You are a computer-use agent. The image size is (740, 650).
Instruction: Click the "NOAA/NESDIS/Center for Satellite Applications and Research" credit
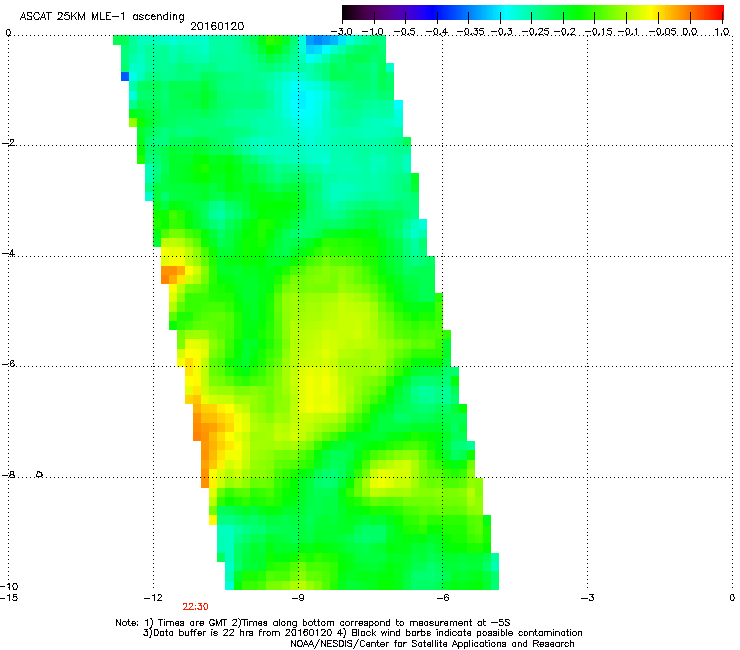coord(432,644)
